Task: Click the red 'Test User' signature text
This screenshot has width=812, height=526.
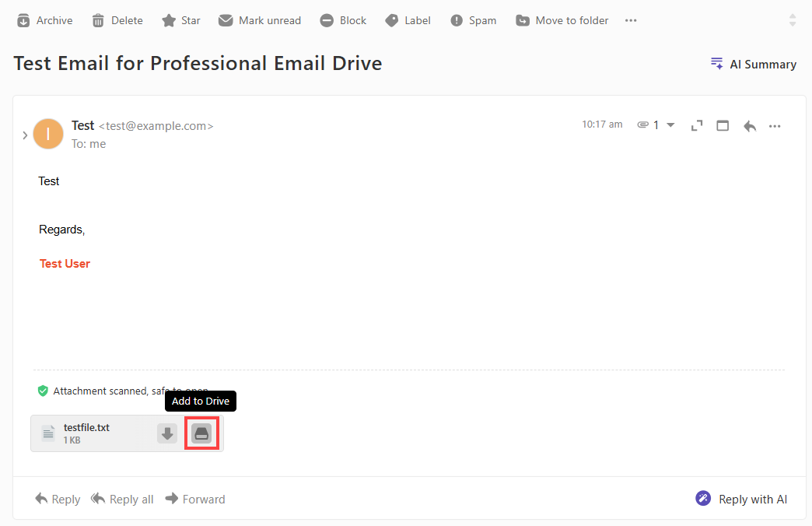Action: 65,264
